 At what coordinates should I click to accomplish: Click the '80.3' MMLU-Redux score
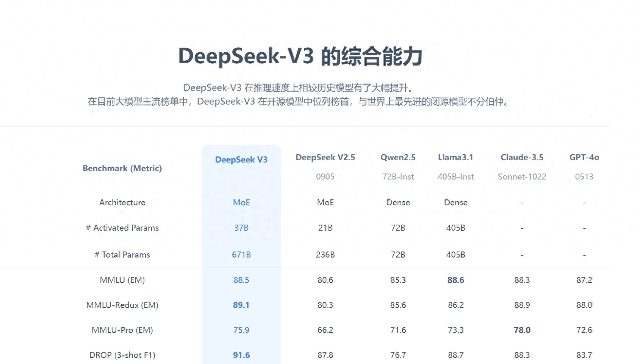point(325,305)
